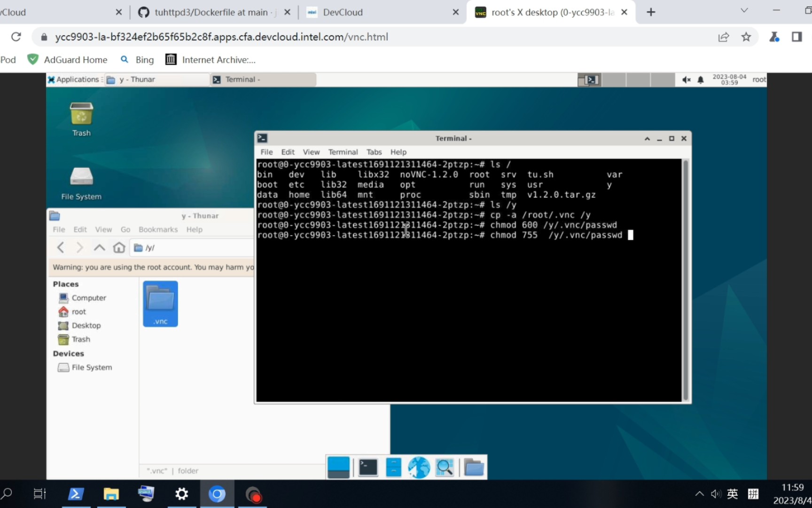Bookmark this page with the star icon
This screenshot has width=812, height=508.
(x=746, y=37)
